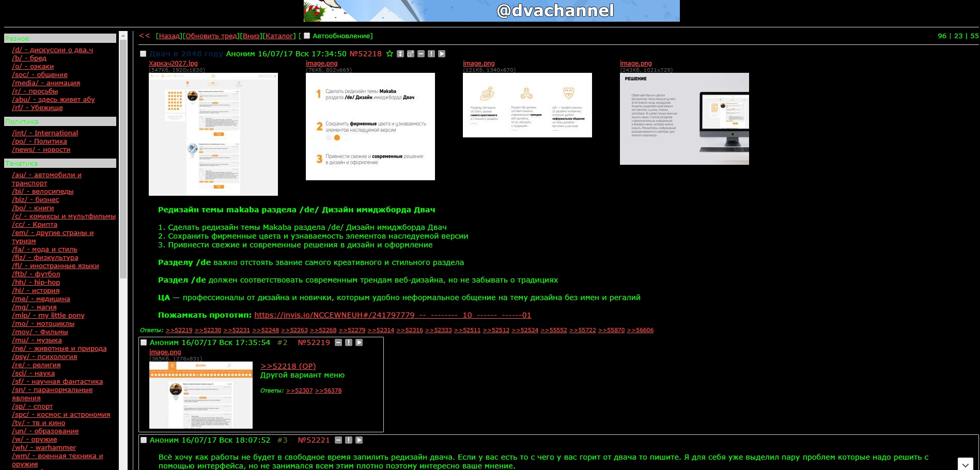
Task: Follow the >>52218 (OP) reply link
Action: (x=288, y=366)
